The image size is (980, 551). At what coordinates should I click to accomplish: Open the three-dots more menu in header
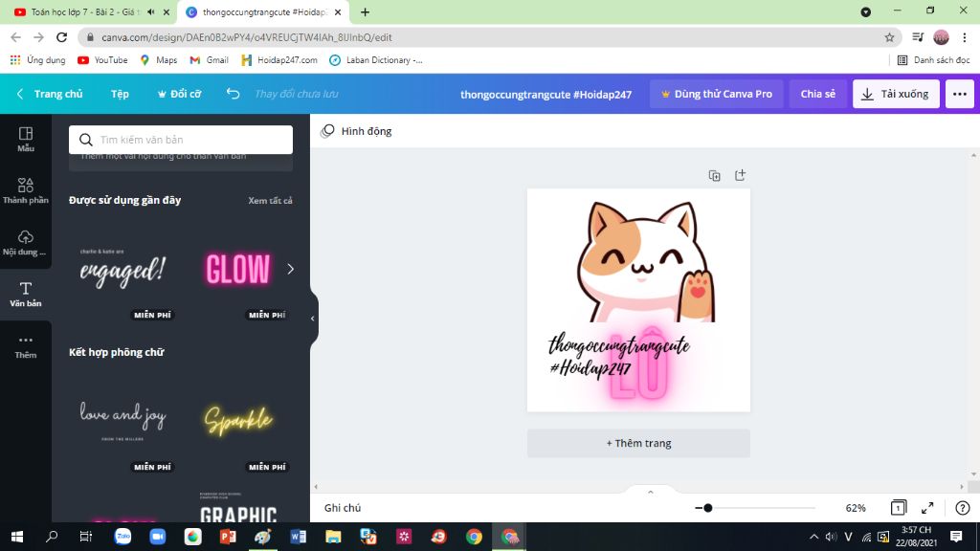[x=960, y=94]
